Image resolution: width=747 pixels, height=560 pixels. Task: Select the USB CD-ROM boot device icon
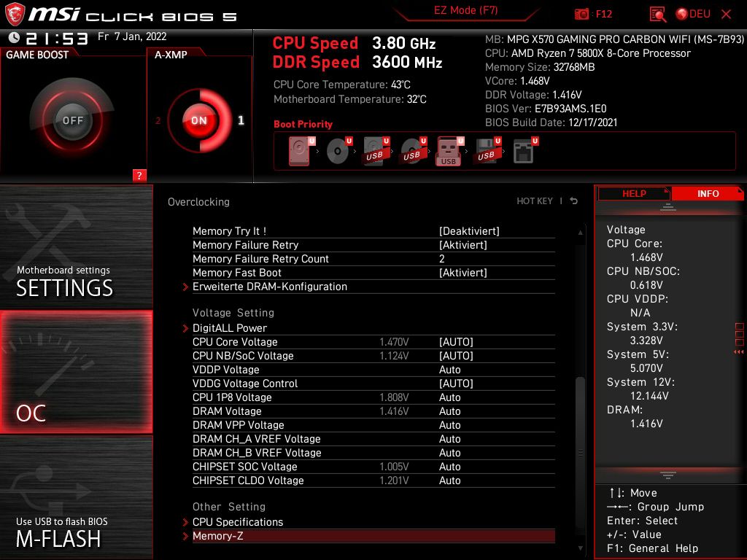[414, 151]
